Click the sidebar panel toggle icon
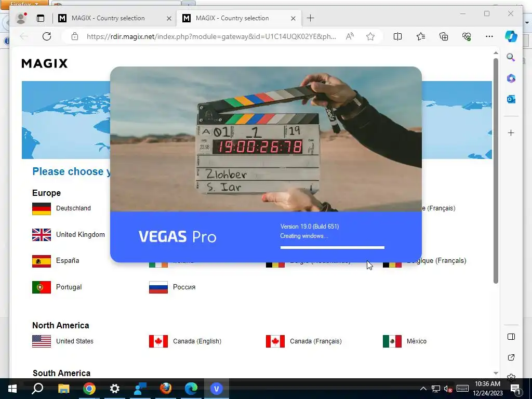Viewport: 532px width, 399px height. 511,337
